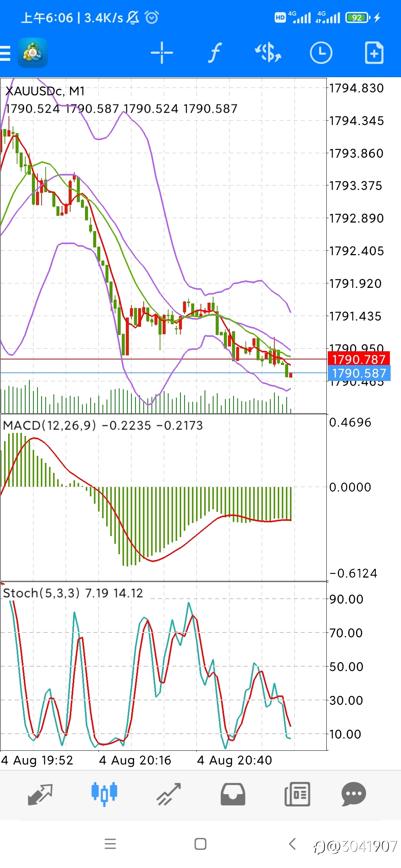401x868 pixels.
Task: Tap the Android home square button
Action: (x=200, y=844)
